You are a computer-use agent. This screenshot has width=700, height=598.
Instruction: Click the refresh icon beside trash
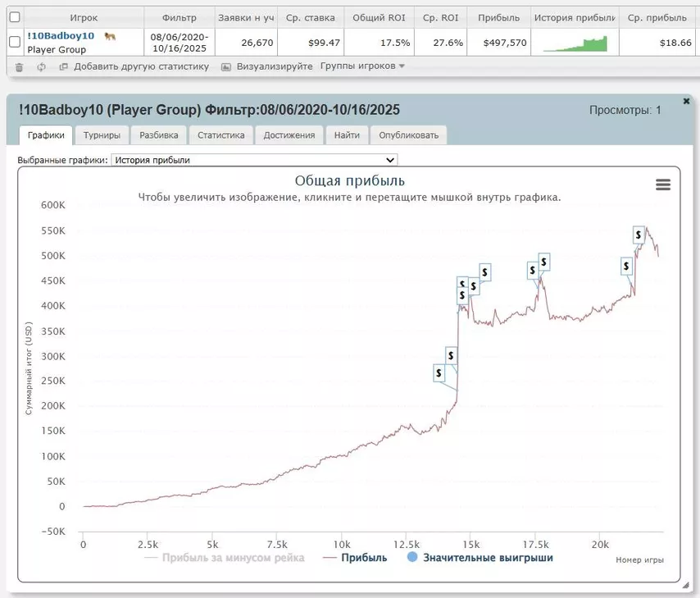tap(41, 66)
